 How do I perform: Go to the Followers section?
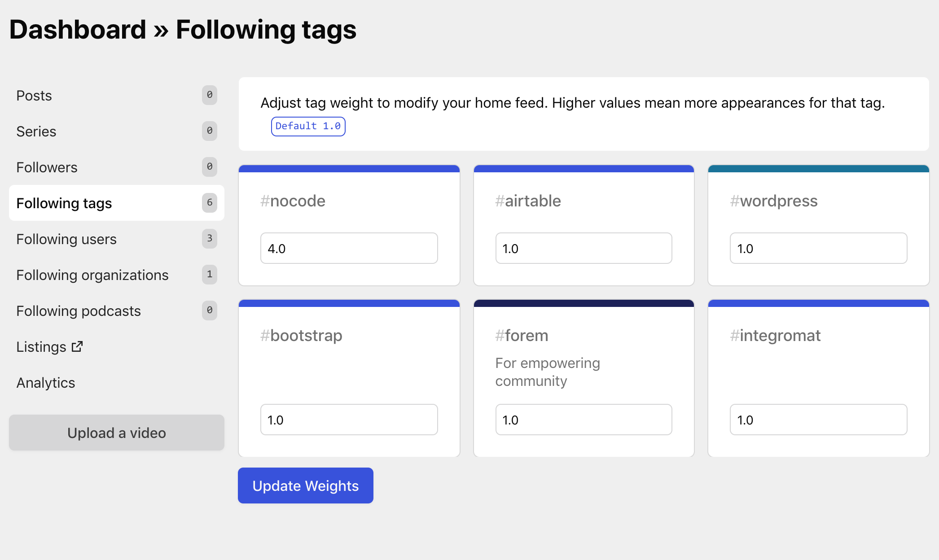pos(47,167)
